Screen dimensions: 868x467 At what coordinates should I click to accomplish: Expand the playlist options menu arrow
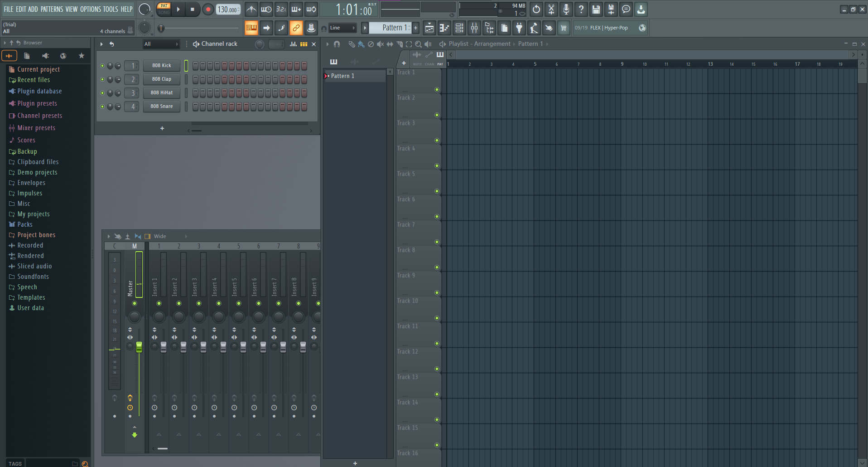[x=328, y=44]
